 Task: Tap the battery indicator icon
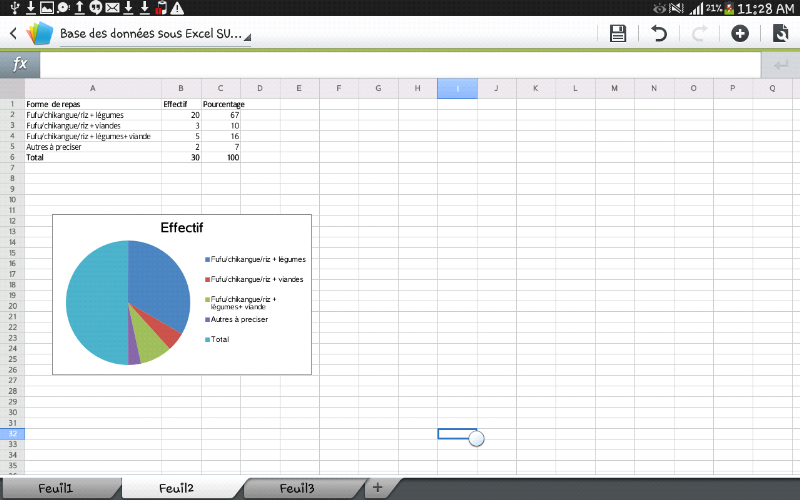tap(730, 8)
